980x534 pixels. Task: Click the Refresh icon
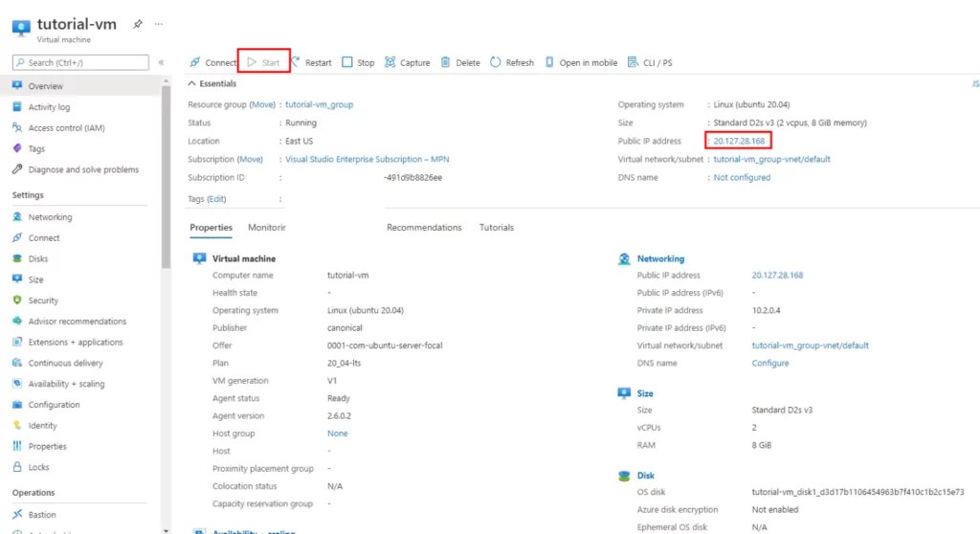coord(496,62)
